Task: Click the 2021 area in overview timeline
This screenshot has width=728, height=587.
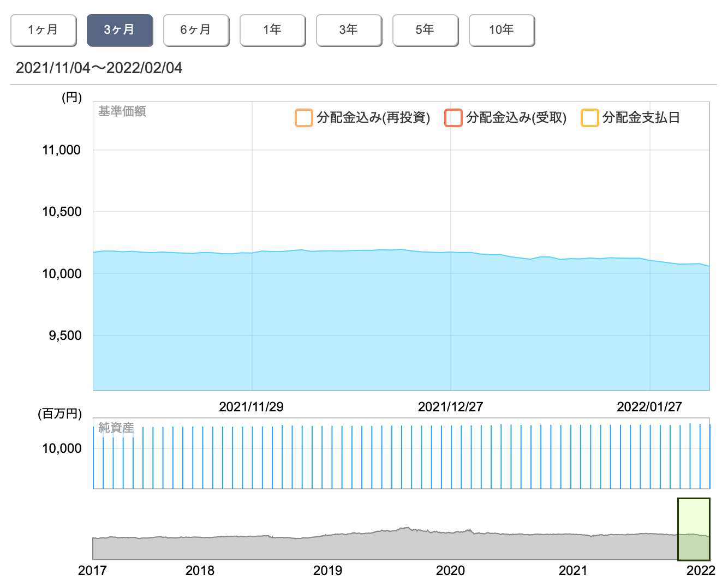Action: [573, 546]
